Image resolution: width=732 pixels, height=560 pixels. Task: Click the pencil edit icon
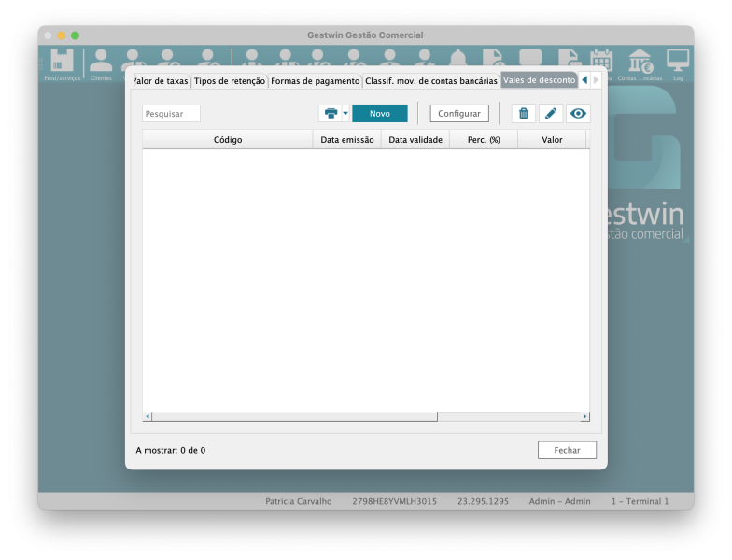point(551,114)
